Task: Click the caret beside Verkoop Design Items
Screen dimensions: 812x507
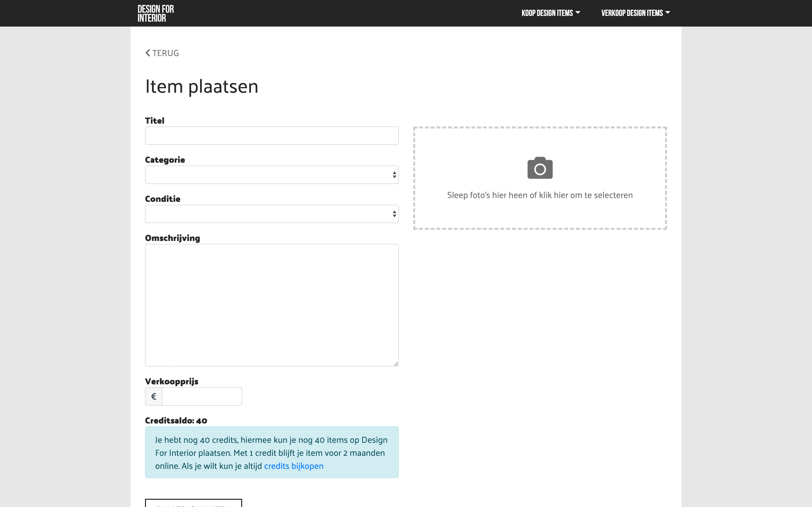Action: 667,13
